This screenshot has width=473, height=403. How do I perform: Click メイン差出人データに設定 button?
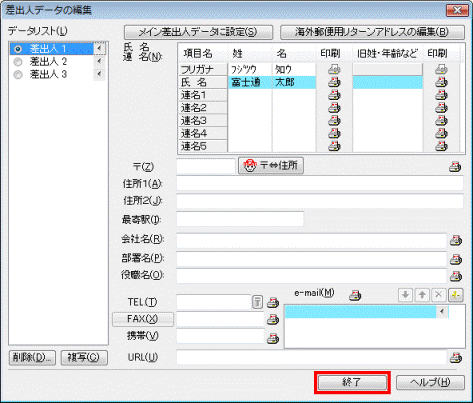(x=198, y=32)
